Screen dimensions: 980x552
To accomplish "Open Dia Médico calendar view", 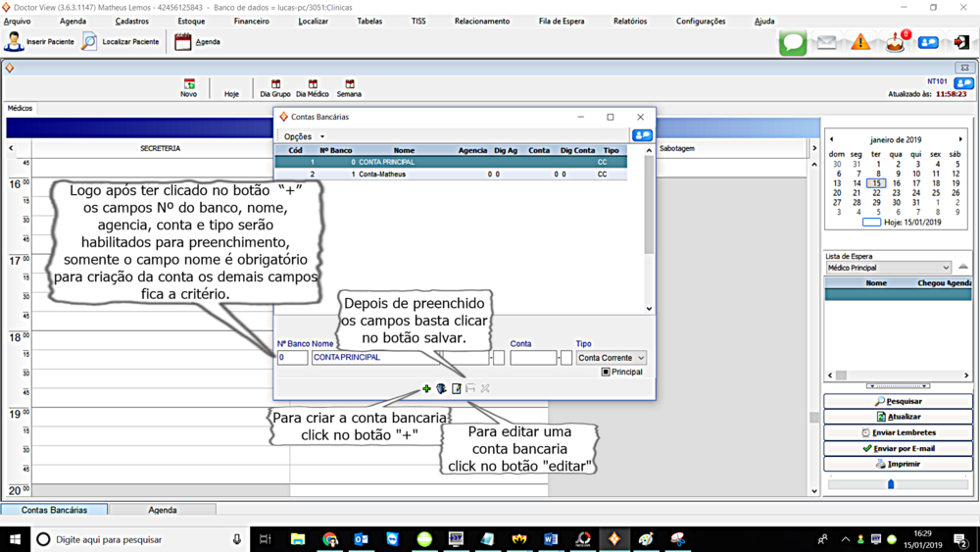I will pos(313,88).
